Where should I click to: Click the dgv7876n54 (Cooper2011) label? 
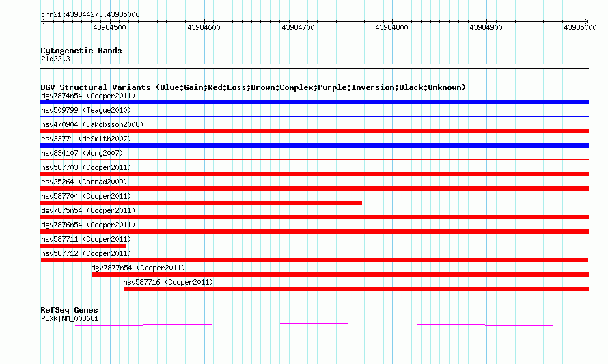coord(88,225)
